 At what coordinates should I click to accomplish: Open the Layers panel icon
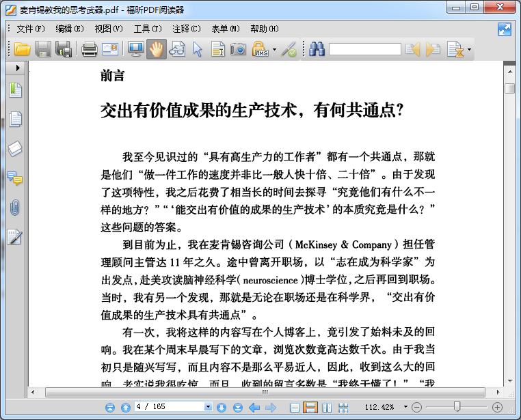15,148
